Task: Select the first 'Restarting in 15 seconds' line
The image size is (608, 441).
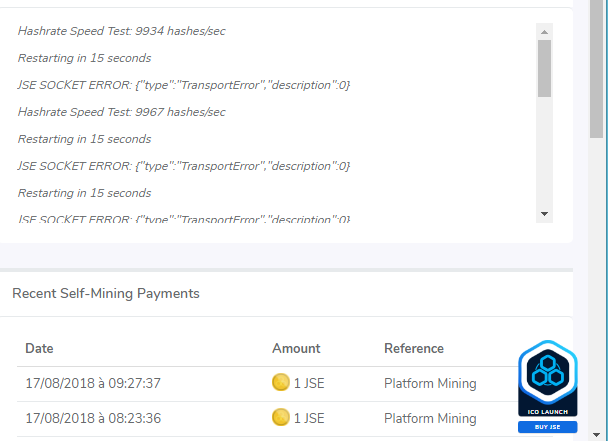Action: pyautogui.click(x=85, y=58)
